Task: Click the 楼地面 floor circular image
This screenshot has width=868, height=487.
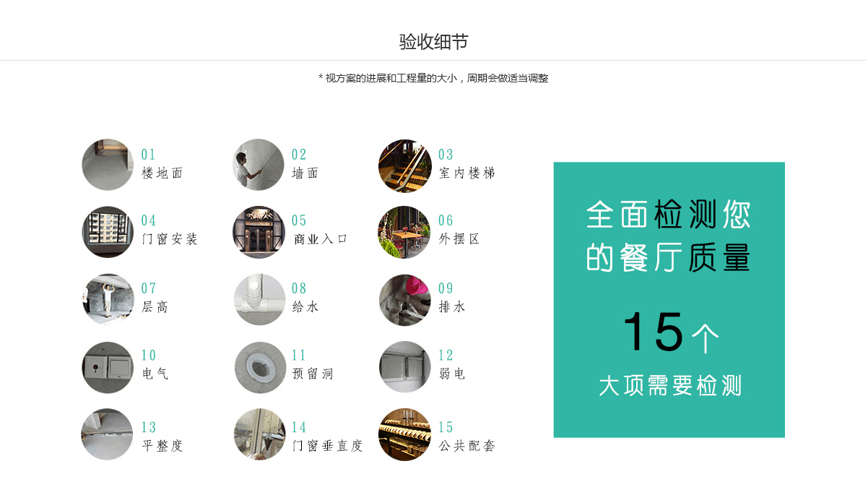Action: tap(108, 165)
